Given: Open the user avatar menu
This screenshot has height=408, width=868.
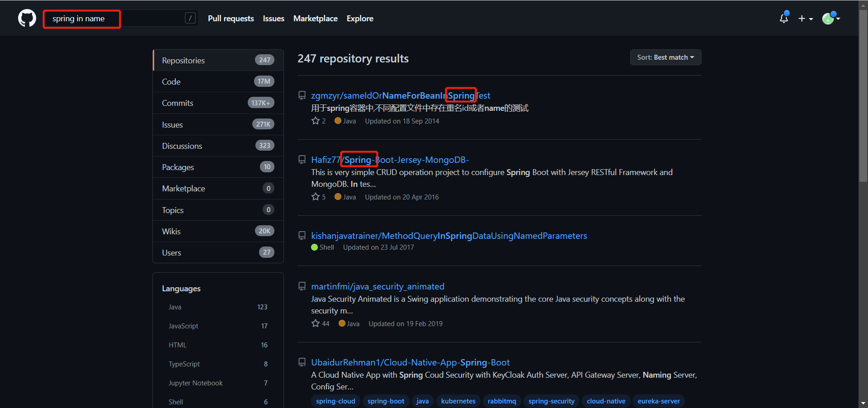Looking at the screenshot, I should [x=831, y=18].
